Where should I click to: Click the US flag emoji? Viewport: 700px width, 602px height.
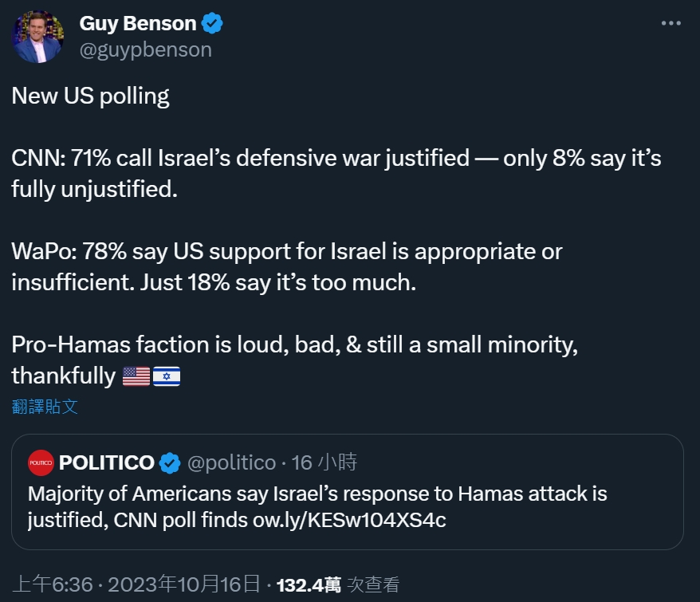[x=136, y=376]
